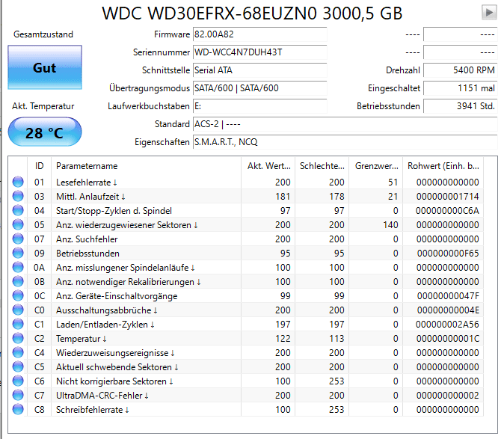The image size is (504, 439).
Task: Click the Betriebsstunden field showing 3941 Std.
Action: click(x=461, y=106)
